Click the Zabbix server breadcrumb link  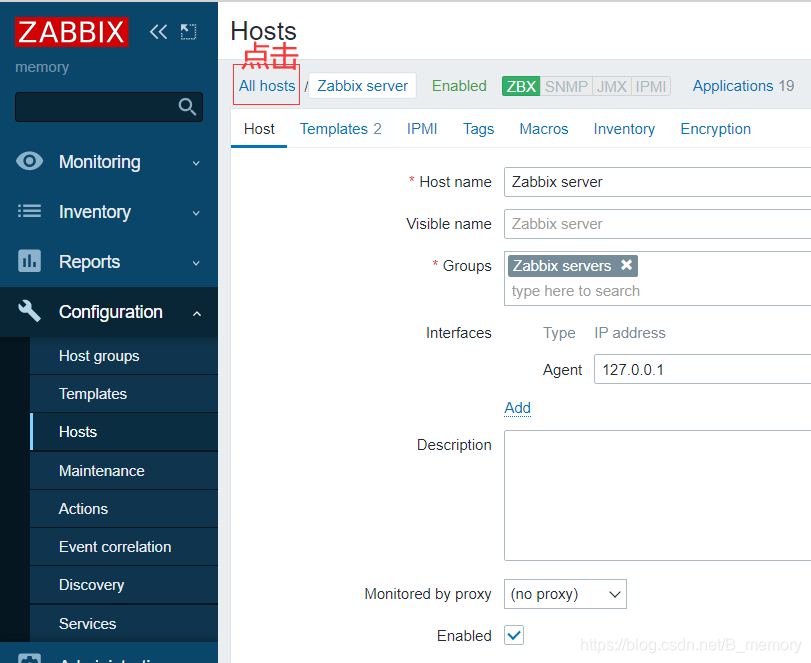363,86
